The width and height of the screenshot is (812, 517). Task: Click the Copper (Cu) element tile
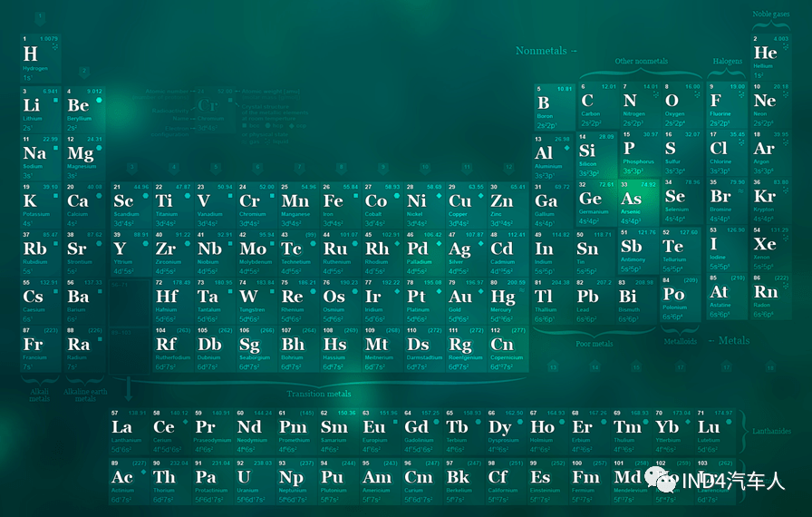tap(466, 205)
